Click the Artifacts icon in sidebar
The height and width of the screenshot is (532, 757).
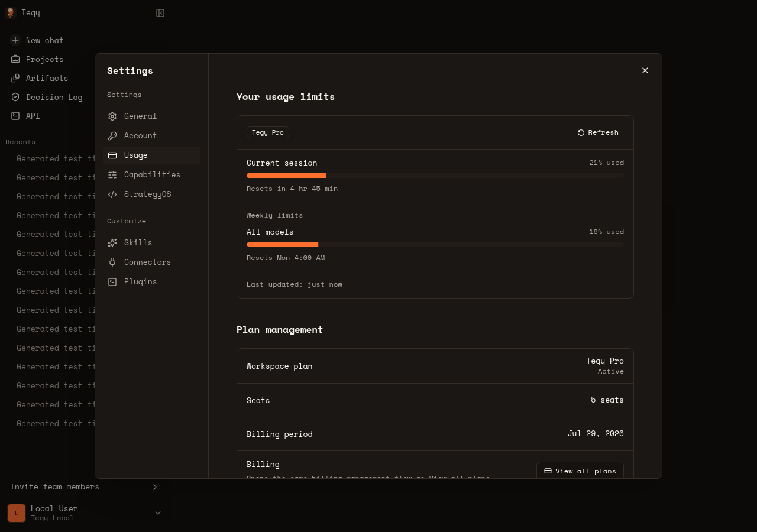15,78
